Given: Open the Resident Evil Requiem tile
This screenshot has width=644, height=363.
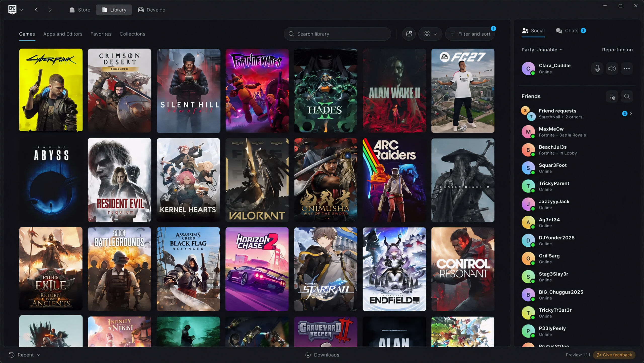Looking at the screenshot, I should [x=119, y=180].
